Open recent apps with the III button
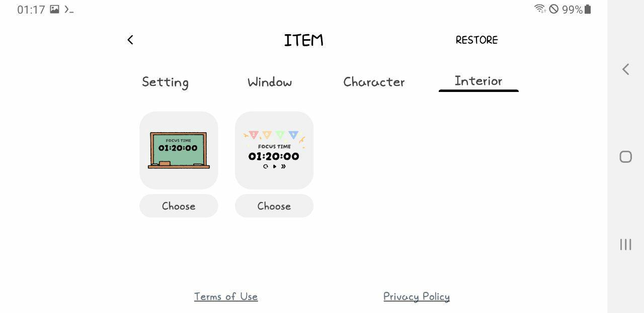This screenshot has width=644, height=313. coord(625,245)
